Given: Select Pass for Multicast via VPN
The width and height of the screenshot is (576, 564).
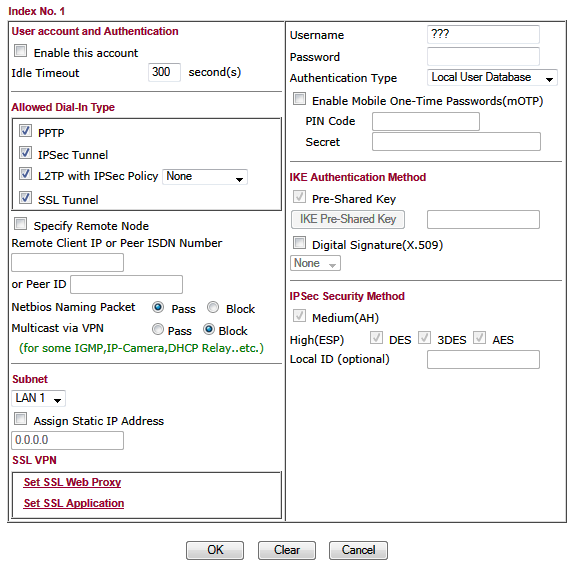Looking at the screenshot, I should [x=158, y=329].
